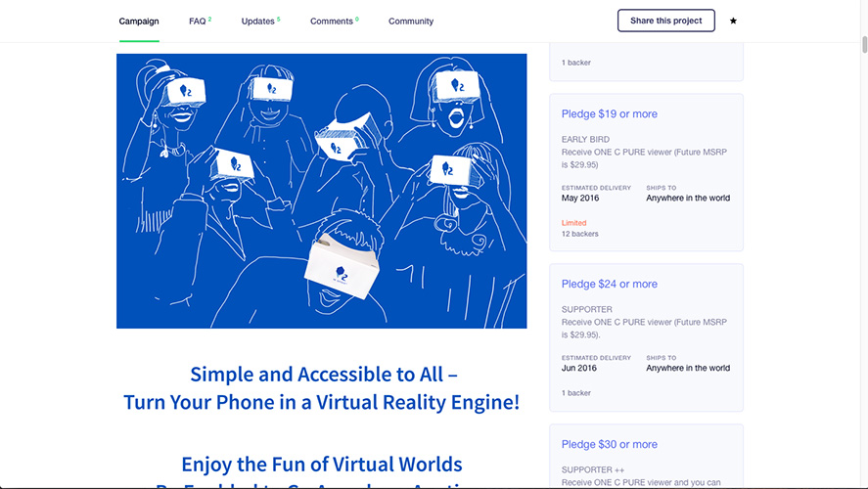868x489 pixels.
Task: View the Comments tab
Action: [335, 21]
